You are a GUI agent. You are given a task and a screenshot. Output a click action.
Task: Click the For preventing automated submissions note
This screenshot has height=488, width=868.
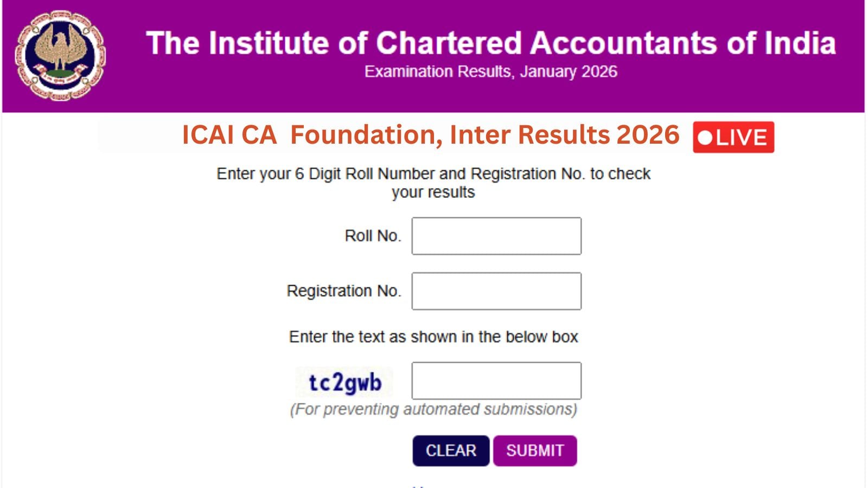(433, 409)
